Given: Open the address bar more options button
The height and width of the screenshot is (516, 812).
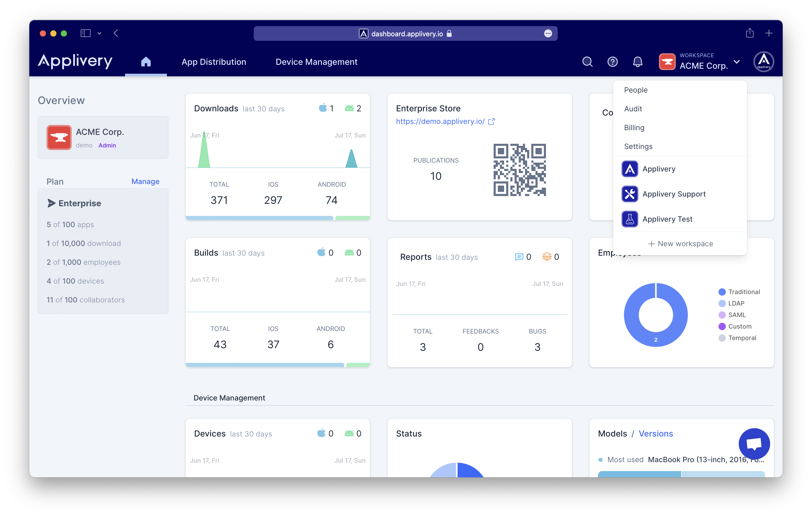Looking at the screenshot, I should (x=548, y=33).
